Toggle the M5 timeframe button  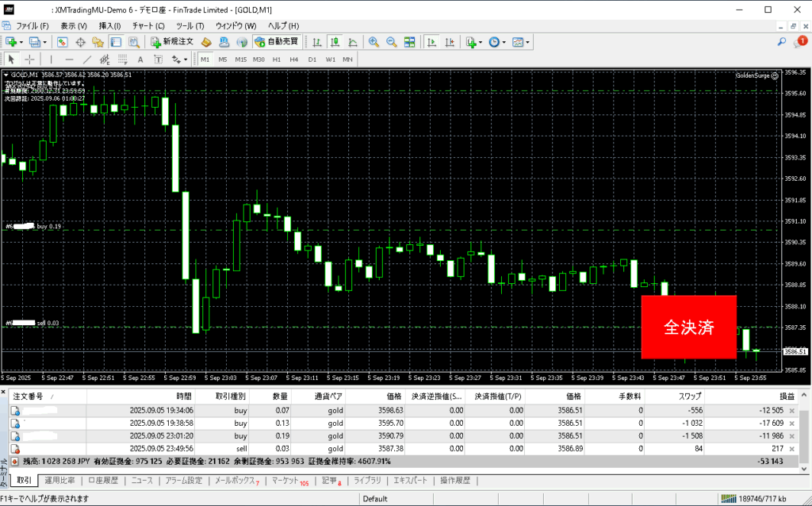click(222, 59)
